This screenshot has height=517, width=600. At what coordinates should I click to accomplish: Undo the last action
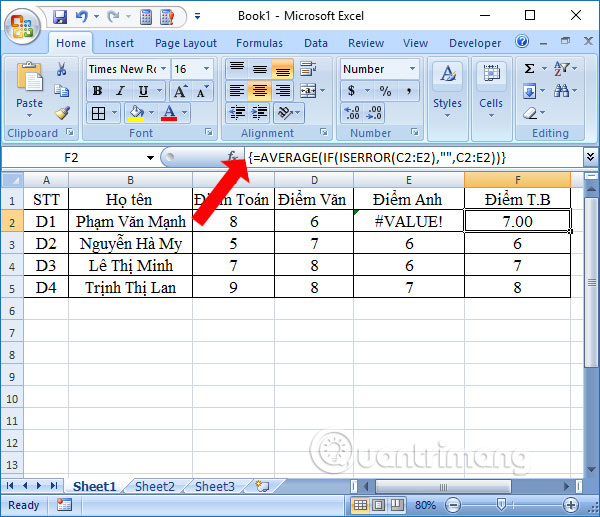(x=82, y=16)
